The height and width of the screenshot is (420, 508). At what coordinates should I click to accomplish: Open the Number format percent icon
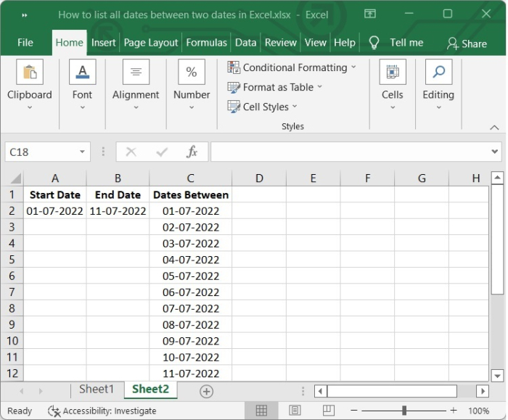click(x=192, y=73)
